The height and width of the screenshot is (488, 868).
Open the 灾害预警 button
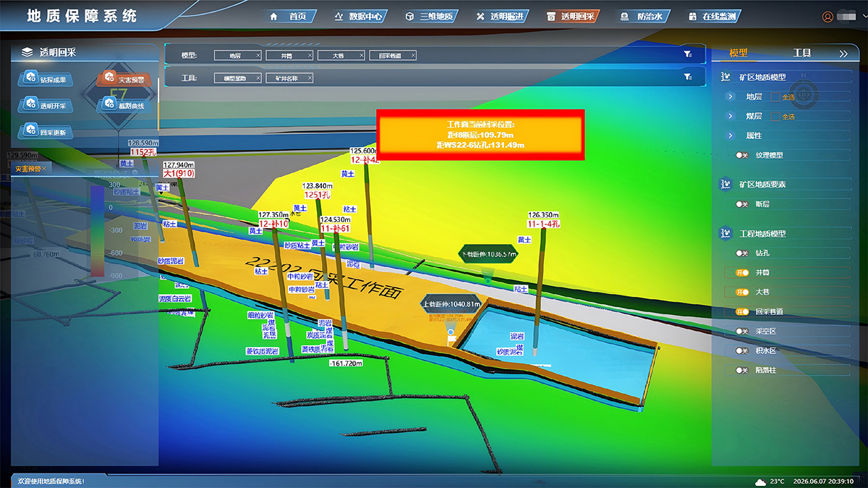click(124, 78)
